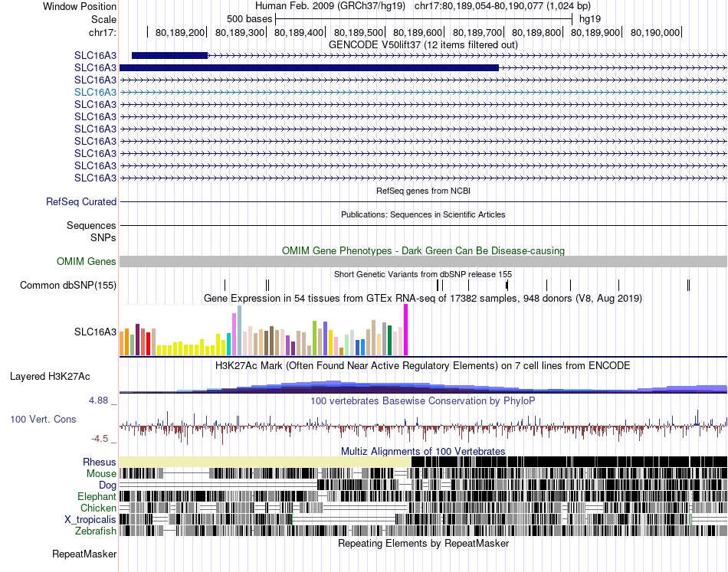Click the Scale label
This screenshot has width=728, height=572.
pyautogui.click(x=103, y=19)
